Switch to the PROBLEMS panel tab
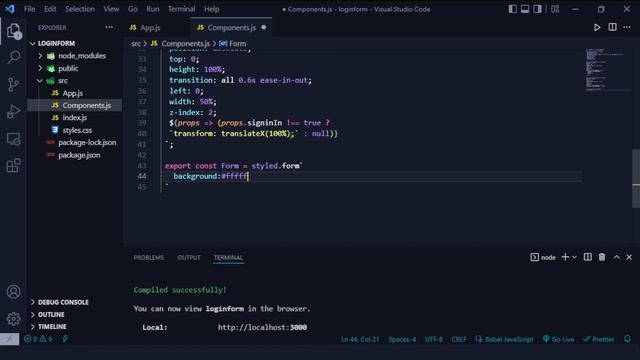 [149, 258]
